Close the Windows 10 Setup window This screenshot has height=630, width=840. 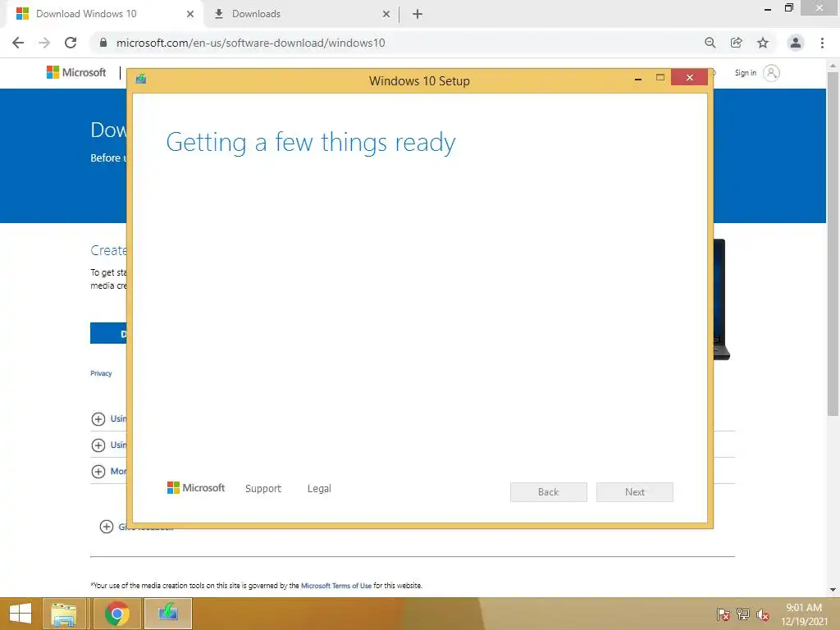pyautogui.click(x=689, y=78)
